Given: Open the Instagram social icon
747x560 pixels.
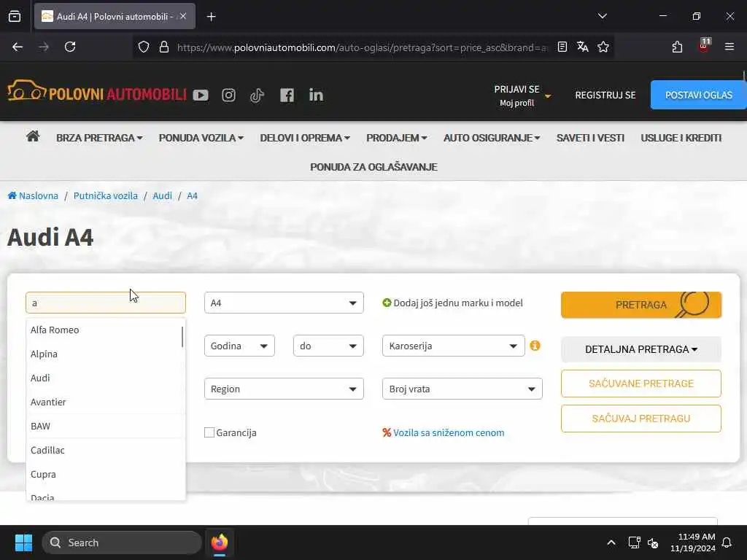Looking at the screenshot, I should coord(228,96).
